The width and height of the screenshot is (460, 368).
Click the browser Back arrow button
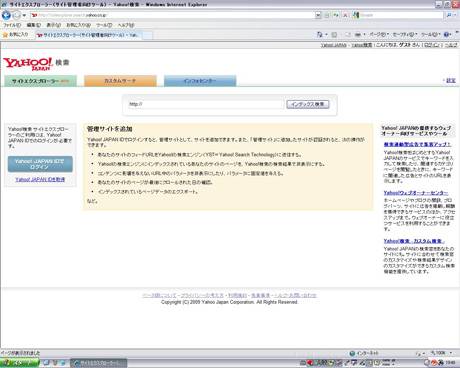[6, 15]
